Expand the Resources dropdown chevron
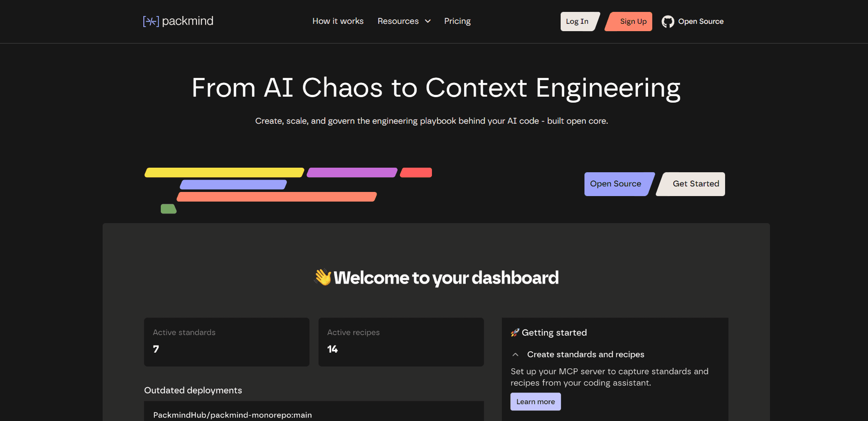Screen dimensions: 868x421 tap(428, 21)
